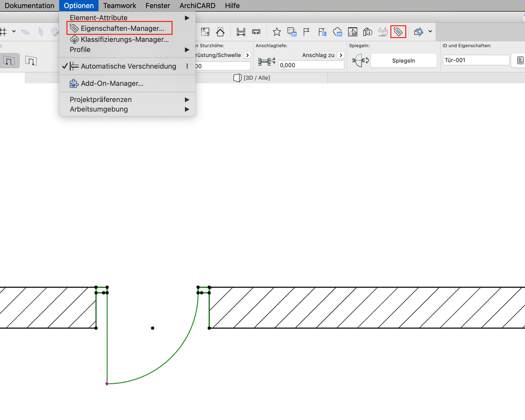Image resolution: width=525 pixels, height=420 pixels.
Task: Click the cloud icon in toolbar
Action: 338,32
